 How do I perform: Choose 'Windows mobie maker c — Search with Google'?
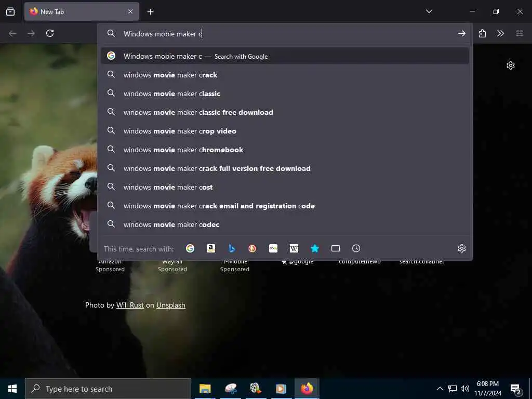click(285, 56)
